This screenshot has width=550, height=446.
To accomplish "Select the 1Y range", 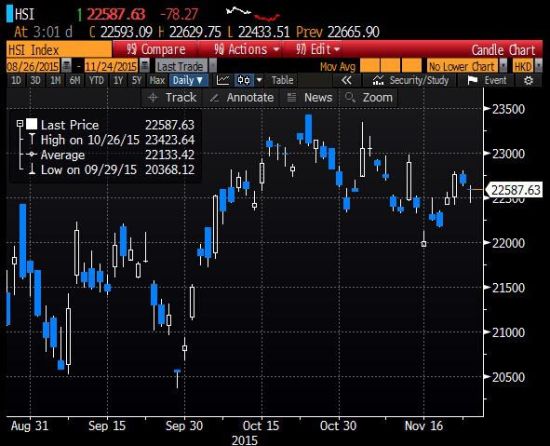I will (118, 80).
